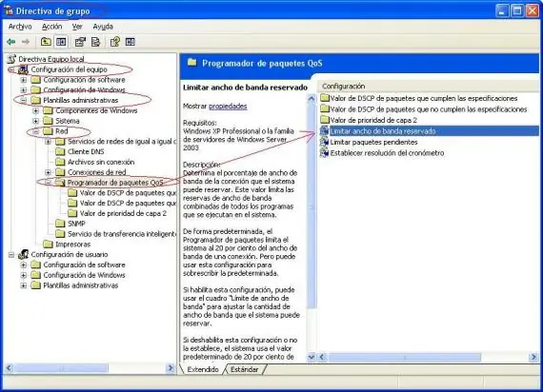Expand the Conexiones de red node
The height and width of the screenshot is (392, 543).
[x=49, y=172]
